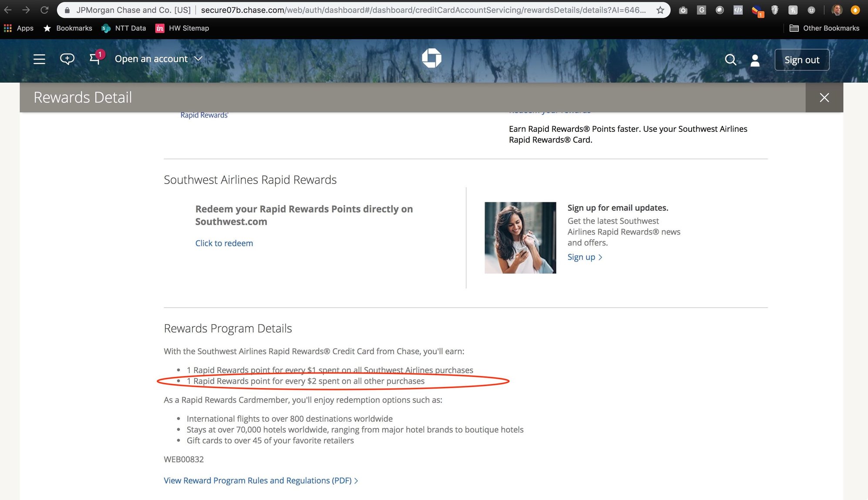This screenshot has height=500, width=868.
Task: Click the orange update arrow icon
Action: pos(855,10)
